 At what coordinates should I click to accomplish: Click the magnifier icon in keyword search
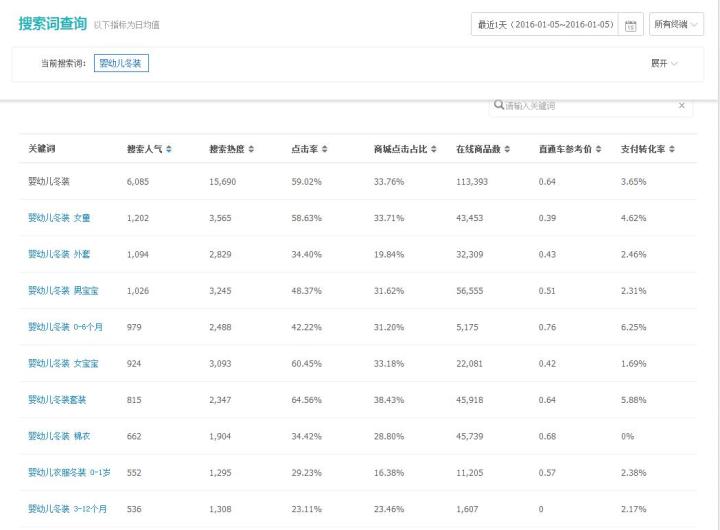coord(498,105)
